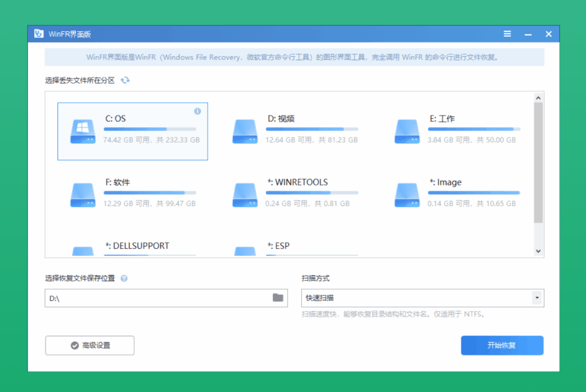Open help for recovery save location
586x392 pixels.
pyautogui.click(x=124, y=279)
